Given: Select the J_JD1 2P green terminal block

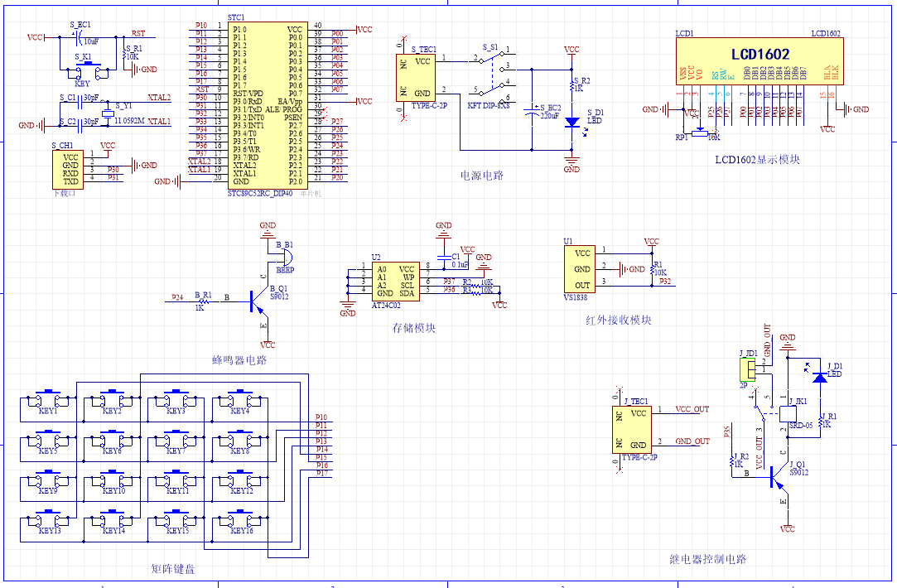Looking at the screenshot, I should [748, 370].
